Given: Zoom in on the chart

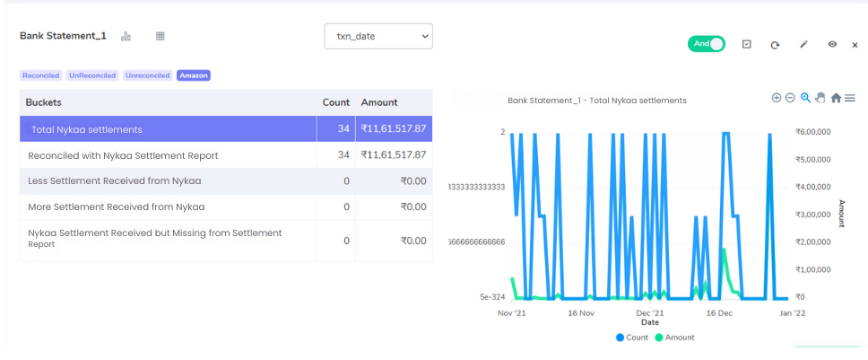Looking at the screenshot, I should point(777,98).
